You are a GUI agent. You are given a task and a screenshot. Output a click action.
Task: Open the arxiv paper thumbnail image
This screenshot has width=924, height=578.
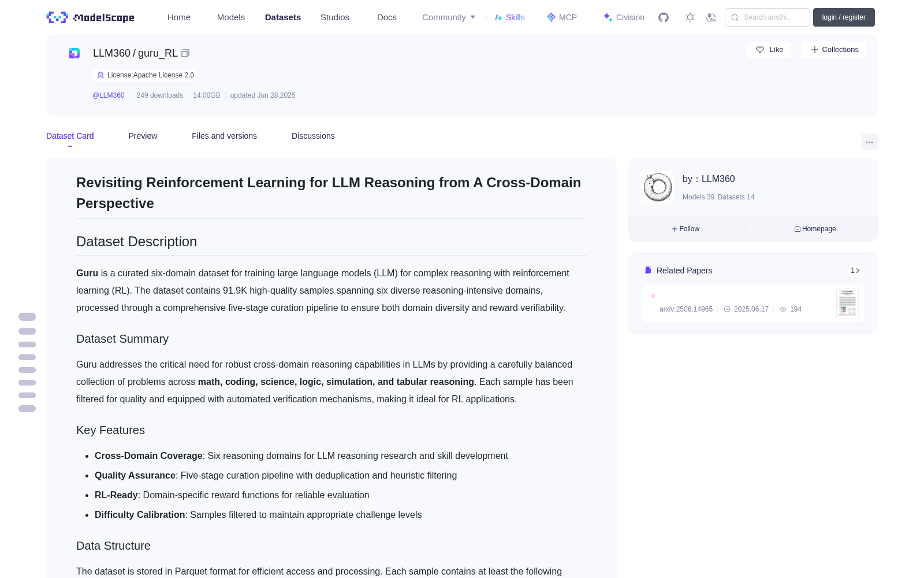pos(847,303)
